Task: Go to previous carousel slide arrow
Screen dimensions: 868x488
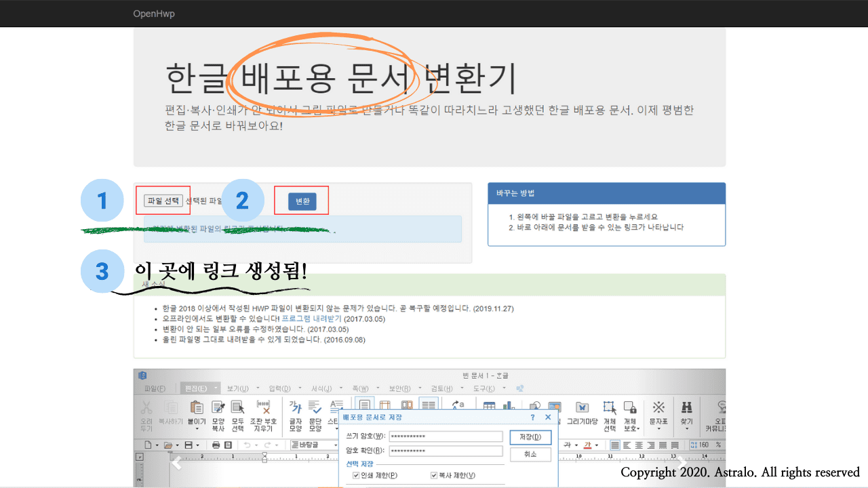Action: pos(177,464)
